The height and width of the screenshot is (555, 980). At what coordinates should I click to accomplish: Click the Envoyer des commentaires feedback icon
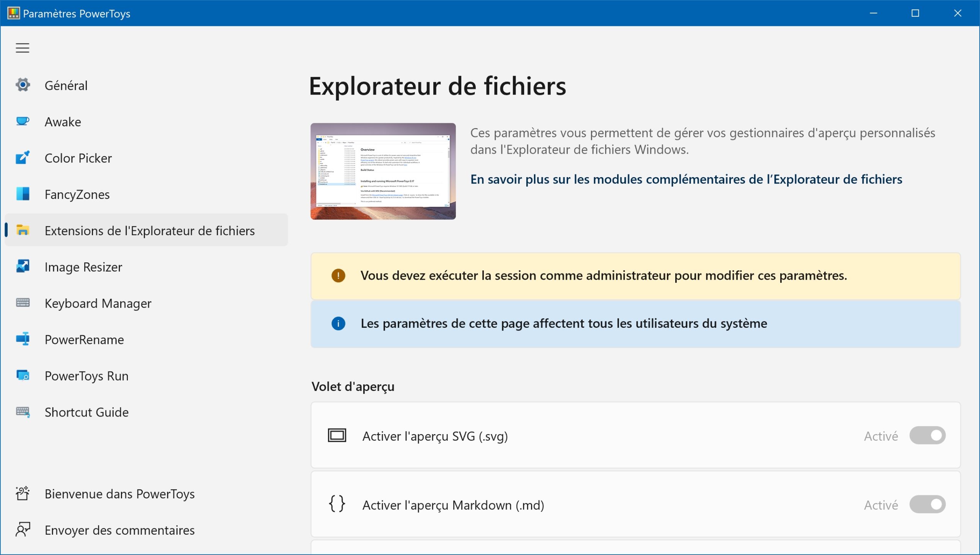tap(23, 530)
